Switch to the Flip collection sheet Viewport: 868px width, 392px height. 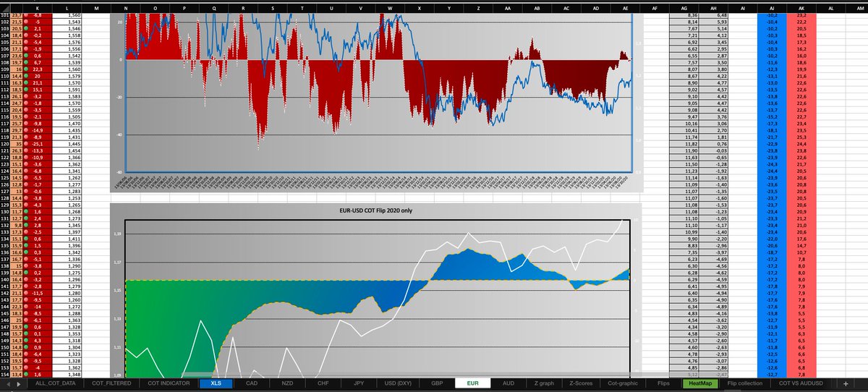coord(744,384)
